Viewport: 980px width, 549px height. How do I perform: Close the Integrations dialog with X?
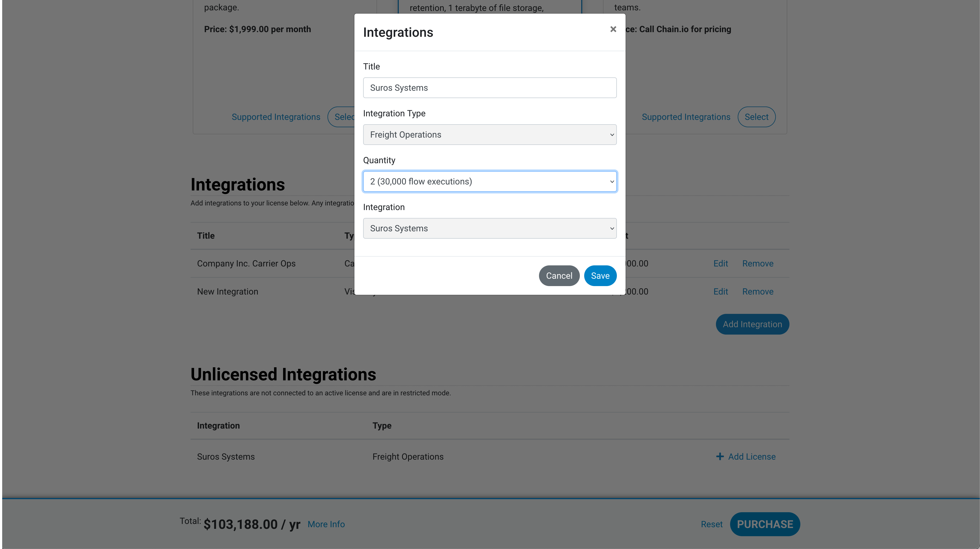[613, 29]
